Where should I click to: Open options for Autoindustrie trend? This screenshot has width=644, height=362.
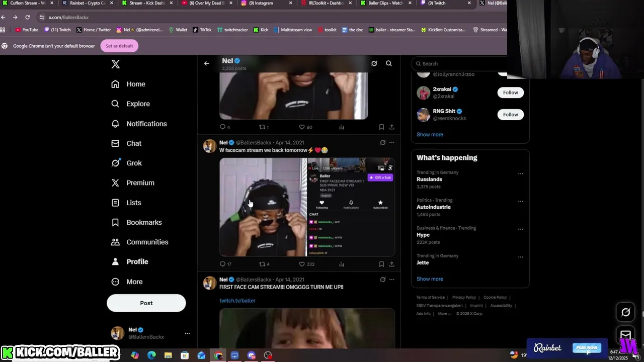point(521,202)
